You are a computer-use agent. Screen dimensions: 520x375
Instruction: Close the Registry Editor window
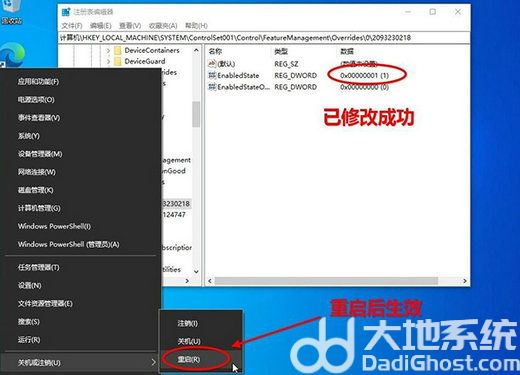point(458,12)
